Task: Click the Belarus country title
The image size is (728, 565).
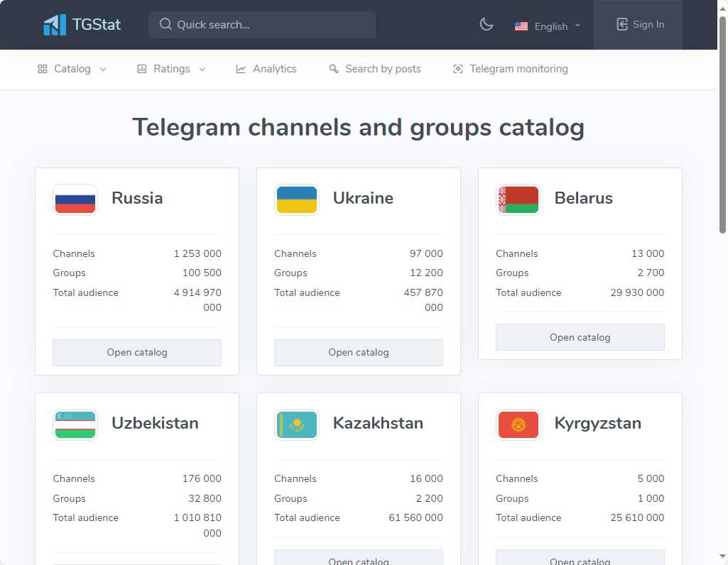Action: click(x=584, y=198)
